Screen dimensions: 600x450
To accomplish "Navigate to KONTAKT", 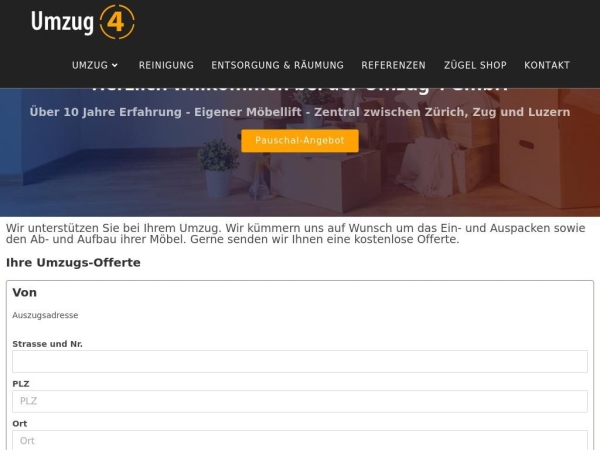I will (547, 65).
